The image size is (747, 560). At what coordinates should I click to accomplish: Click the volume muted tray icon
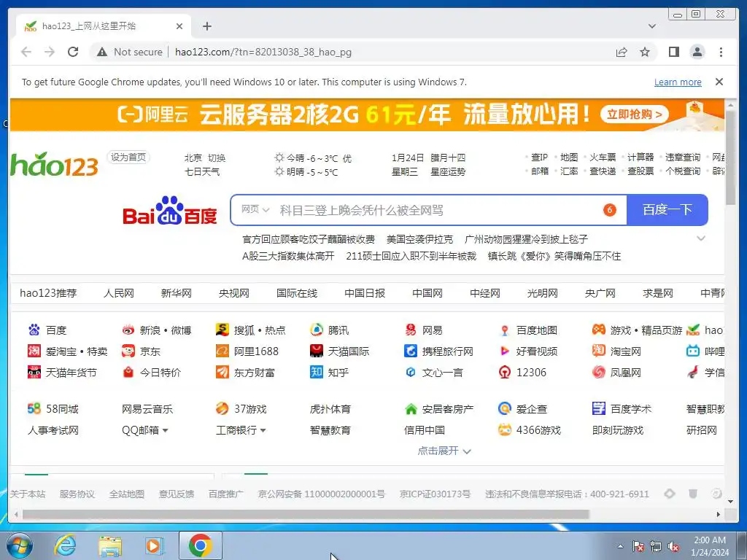tap(673, 547)
